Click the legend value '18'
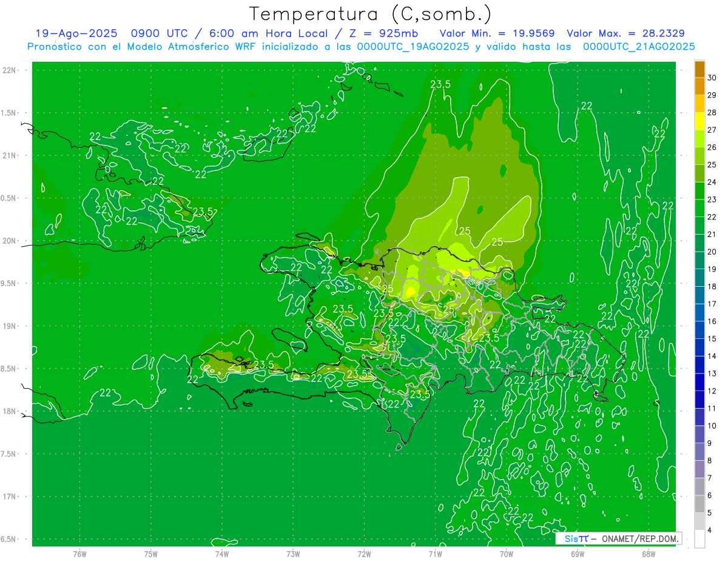This screenshot has height=562, width=728. point(712,286)
